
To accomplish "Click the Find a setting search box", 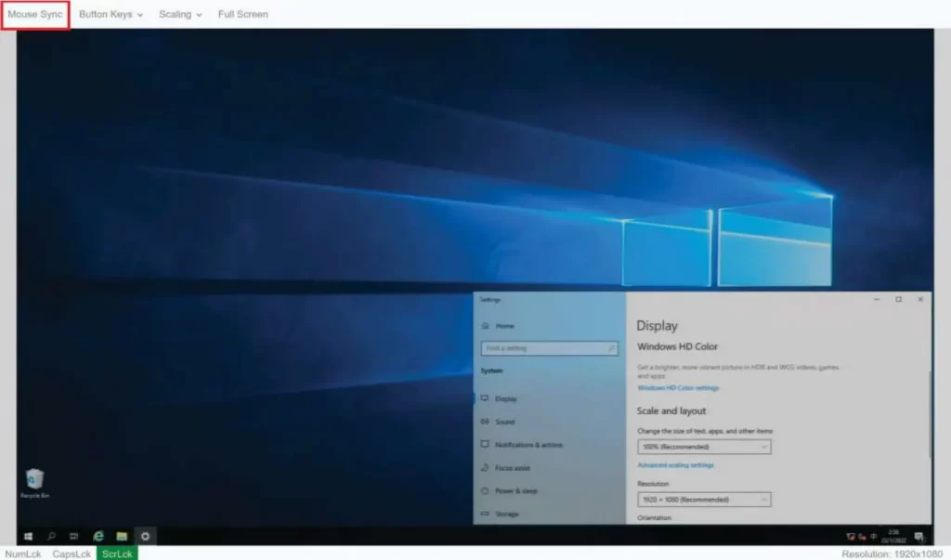I will coord(550,348).
